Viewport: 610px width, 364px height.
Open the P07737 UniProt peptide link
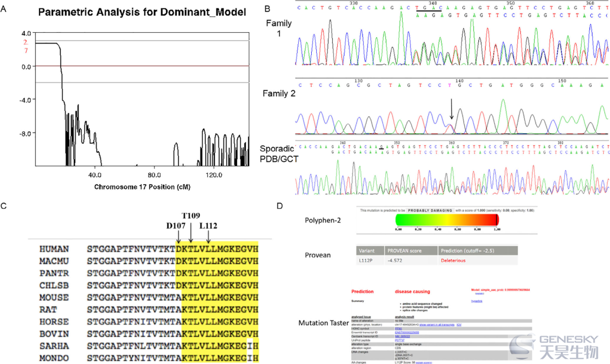[x=399, y=340]
